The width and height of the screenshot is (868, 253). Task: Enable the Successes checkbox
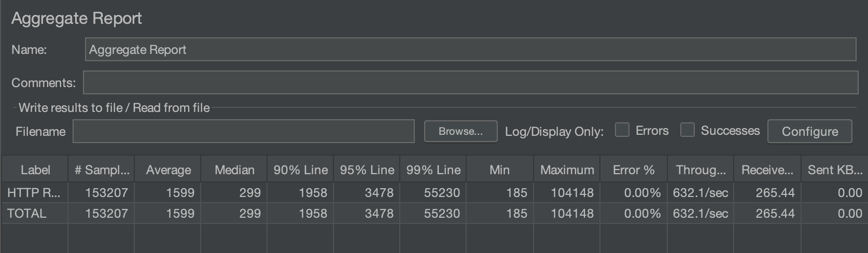(687, 130)
